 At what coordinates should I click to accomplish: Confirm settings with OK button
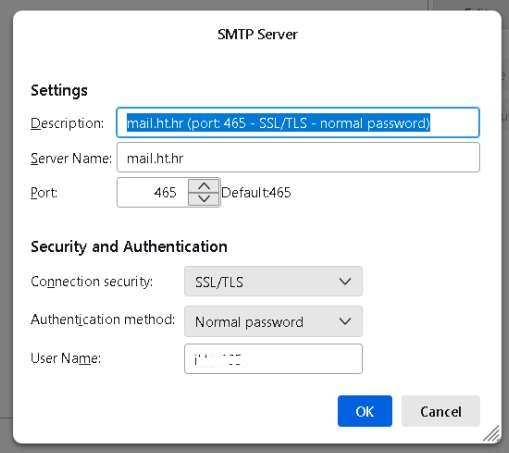pyautogui.click(x=365, y=411)
